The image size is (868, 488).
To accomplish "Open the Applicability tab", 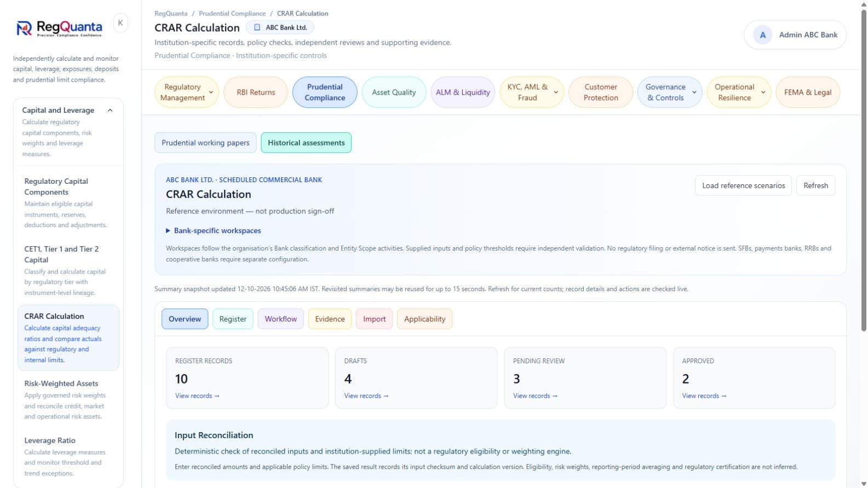I will 424,319.
